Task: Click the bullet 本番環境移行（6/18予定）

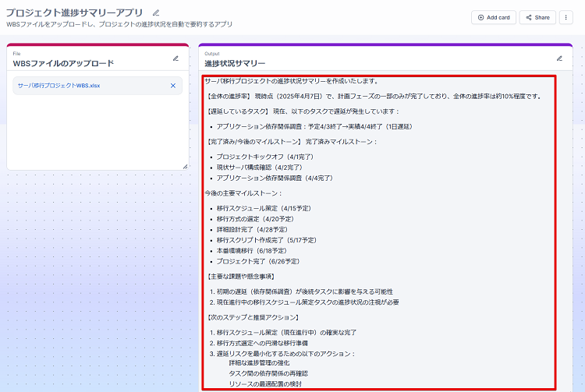Action: pyautogui.click(x=251, y=251)
